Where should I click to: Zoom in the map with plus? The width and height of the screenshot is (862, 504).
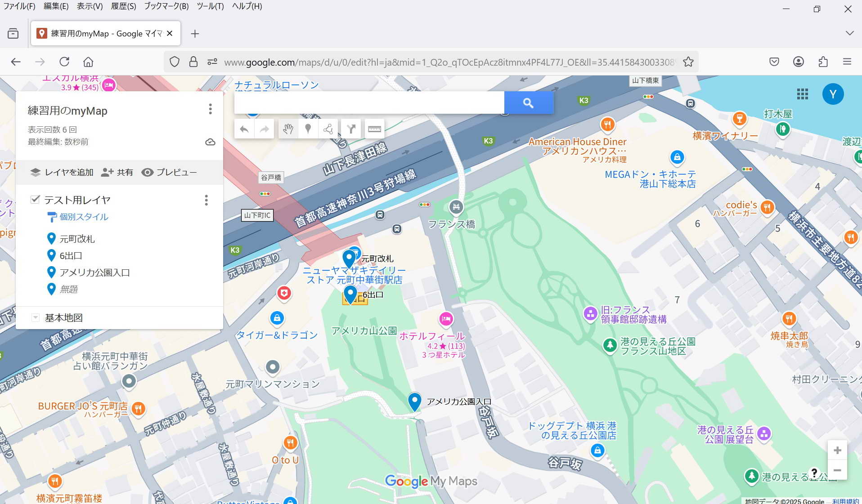point(837,450)
